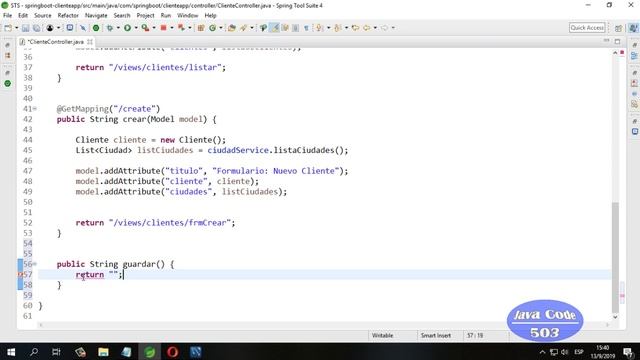
Task: Click the green Run button icon
Action: pyautogui.click(x=127, y=28)
